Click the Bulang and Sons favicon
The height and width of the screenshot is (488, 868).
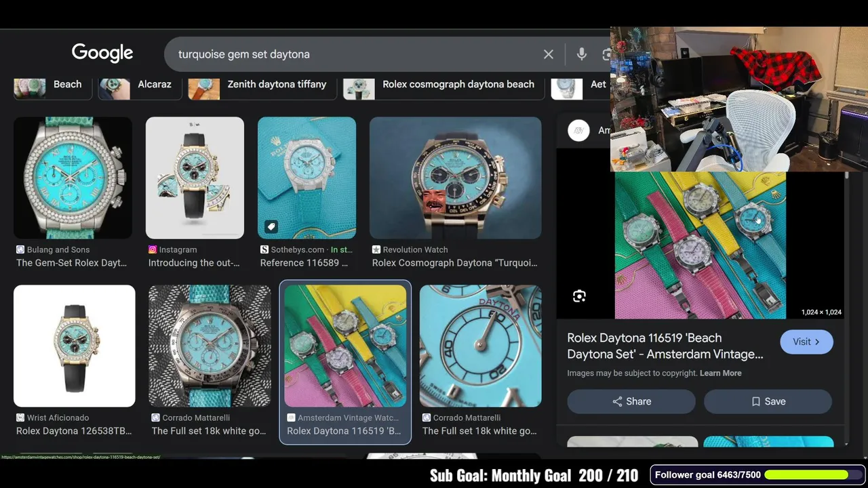(20, 249)
